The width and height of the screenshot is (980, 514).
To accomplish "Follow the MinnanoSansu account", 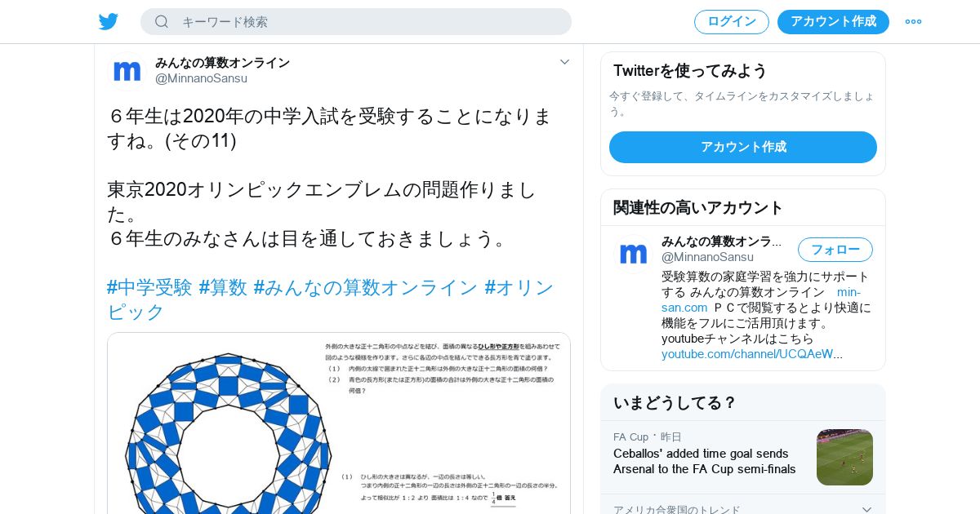I will (x=835, y=250).
